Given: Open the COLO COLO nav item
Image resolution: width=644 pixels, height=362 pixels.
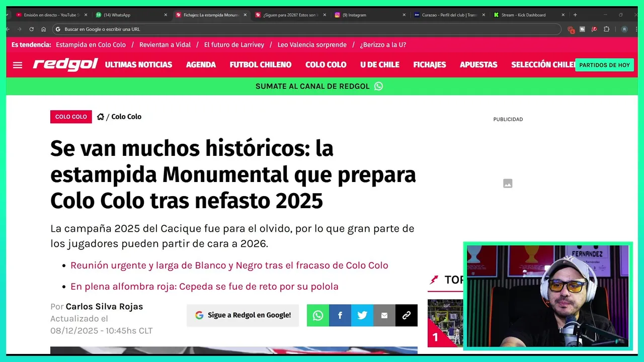Looking at the screenshot, I should (x=326, y=65).
